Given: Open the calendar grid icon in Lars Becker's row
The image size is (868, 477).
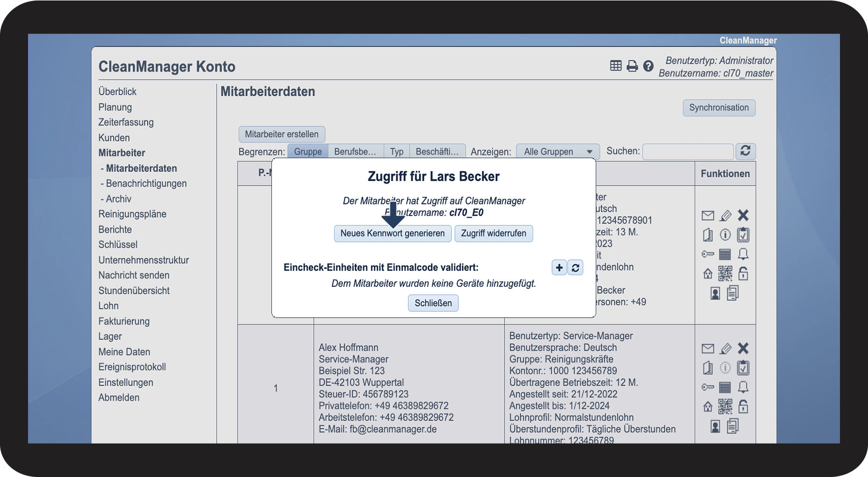Looking at the screenshot, I should point(725,254).
